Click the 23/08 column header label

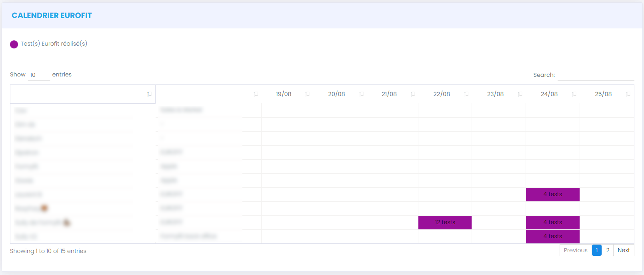(495, 94)
